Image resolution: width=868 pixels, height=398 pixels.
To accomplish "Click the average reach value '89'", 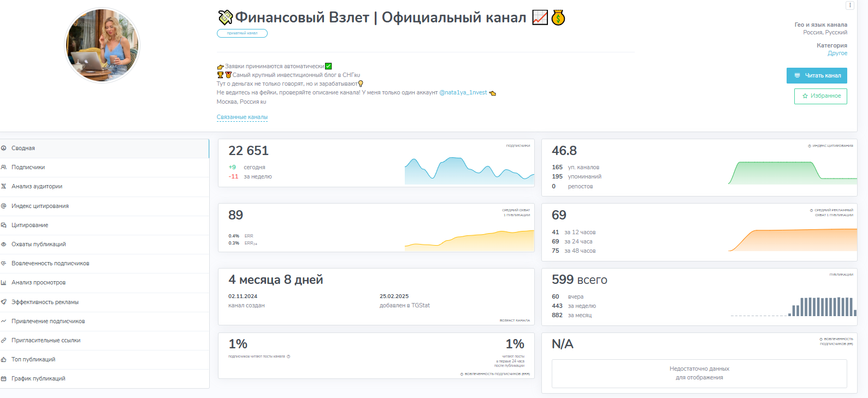I will [236, 215].
